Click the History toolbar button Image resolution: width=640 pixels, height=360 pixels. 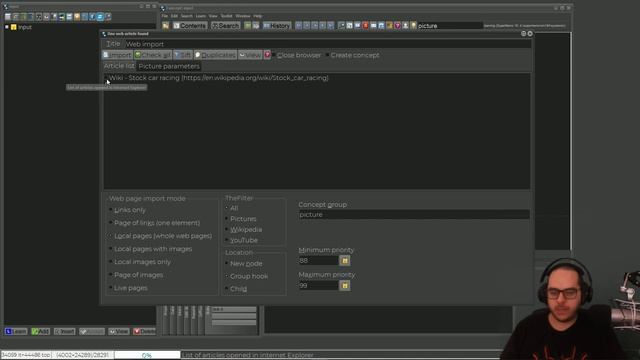277,26
